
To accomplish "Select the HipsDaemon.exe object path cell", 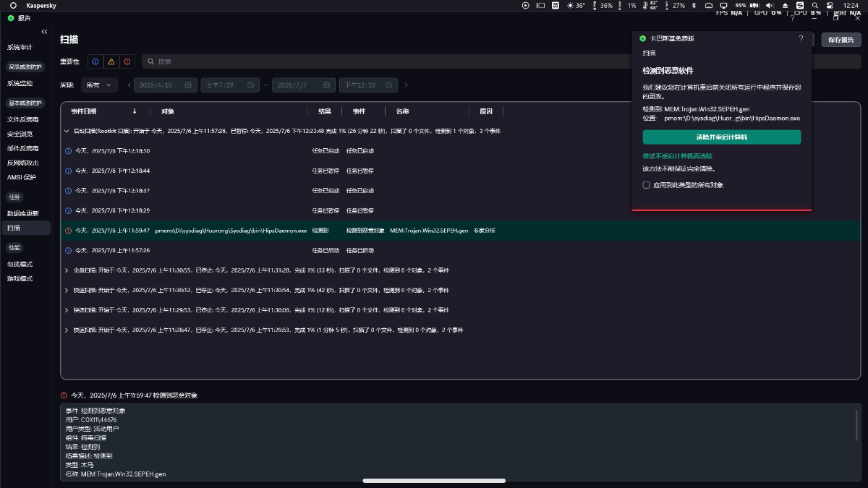I will [231, 231].
